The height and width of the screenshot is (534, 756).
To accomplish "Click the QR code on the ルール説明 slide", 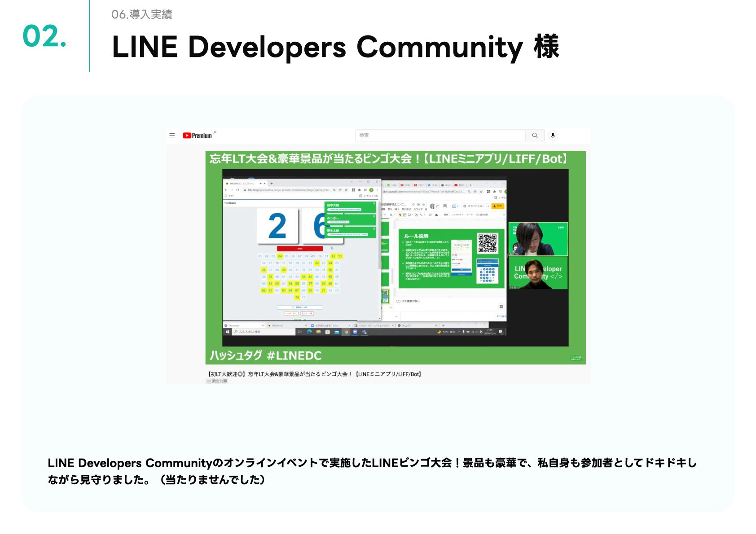I will pos(487,243).
